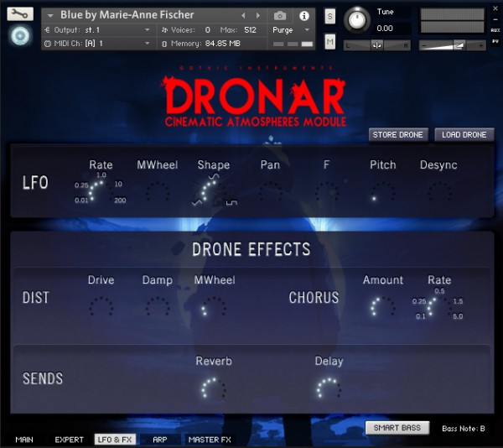Click the volume slider handle
The height and width of the screenshot is (448, 503).
click(x=459, y=45)
